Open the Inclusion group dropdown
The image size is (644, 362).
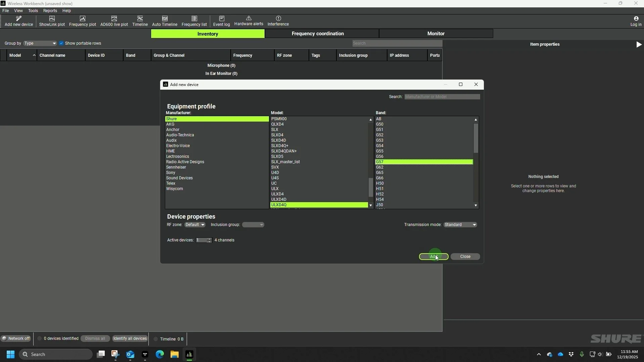(253, 225)
